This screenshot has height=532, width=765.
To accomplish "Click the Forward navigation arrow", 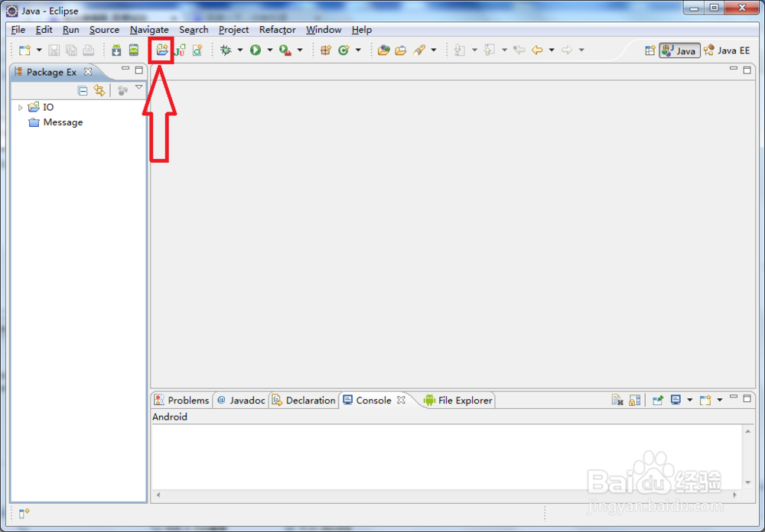I will (x=566, y=50).
